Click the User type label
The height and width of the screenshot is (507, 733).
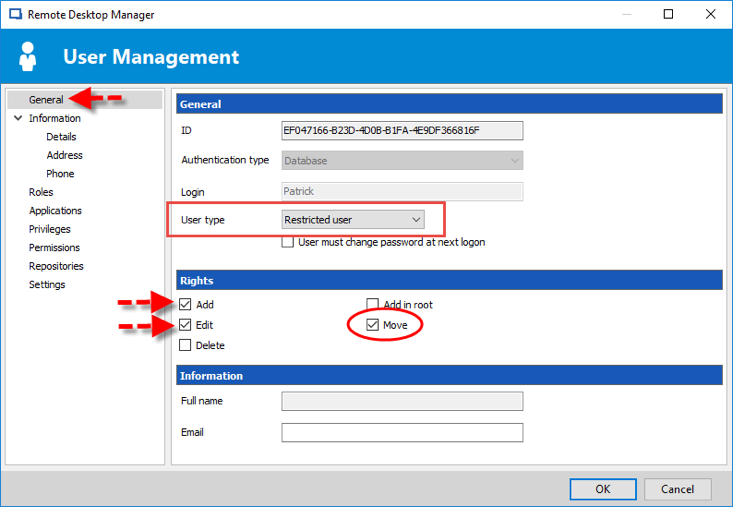click(203, 220)
